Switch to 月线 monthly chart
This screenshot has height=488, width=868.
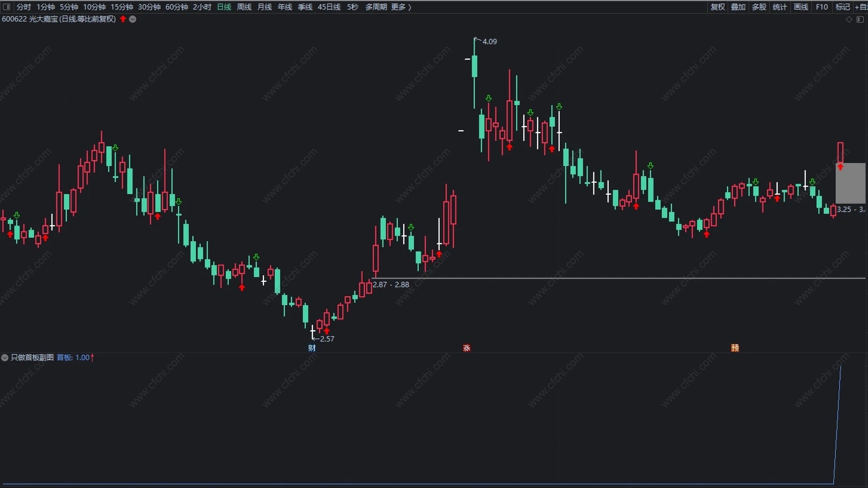click(x=265, y=7)
